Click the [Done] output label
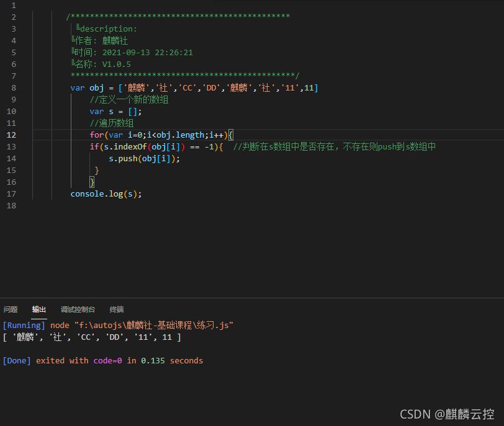Image resolution: width=504 pixels, height=426 pixels. [17, 360]
